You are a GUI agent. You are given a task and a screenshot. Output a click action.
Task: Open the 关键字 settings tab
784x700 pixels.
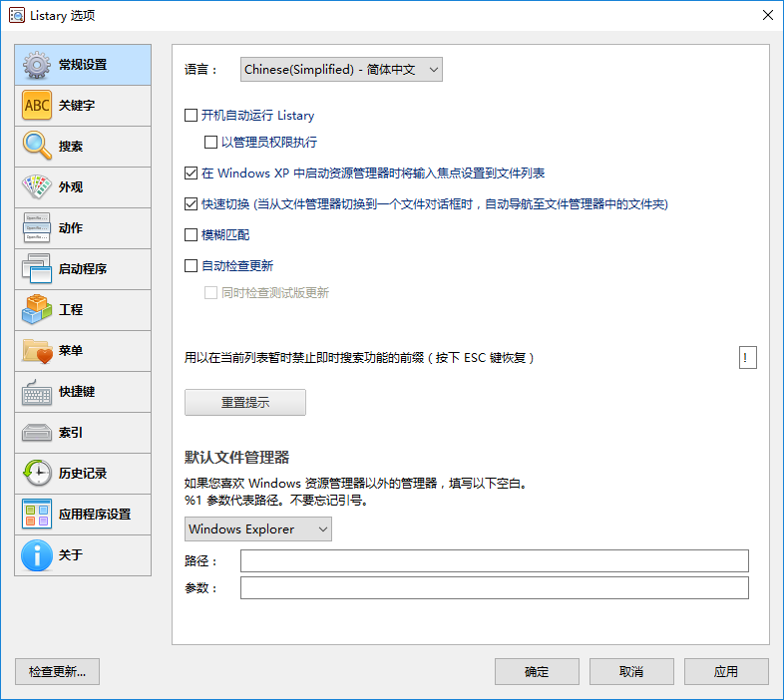(x=83, y=106)
